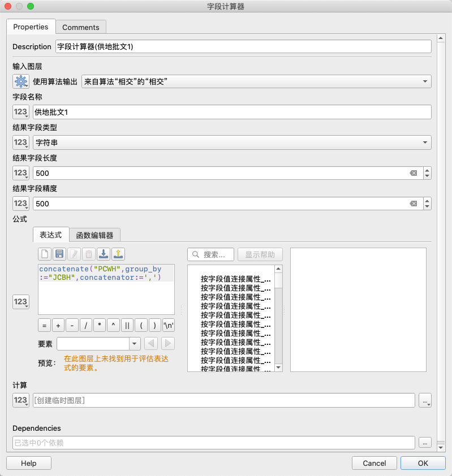Switch to the Comments tab

point(81,27)
